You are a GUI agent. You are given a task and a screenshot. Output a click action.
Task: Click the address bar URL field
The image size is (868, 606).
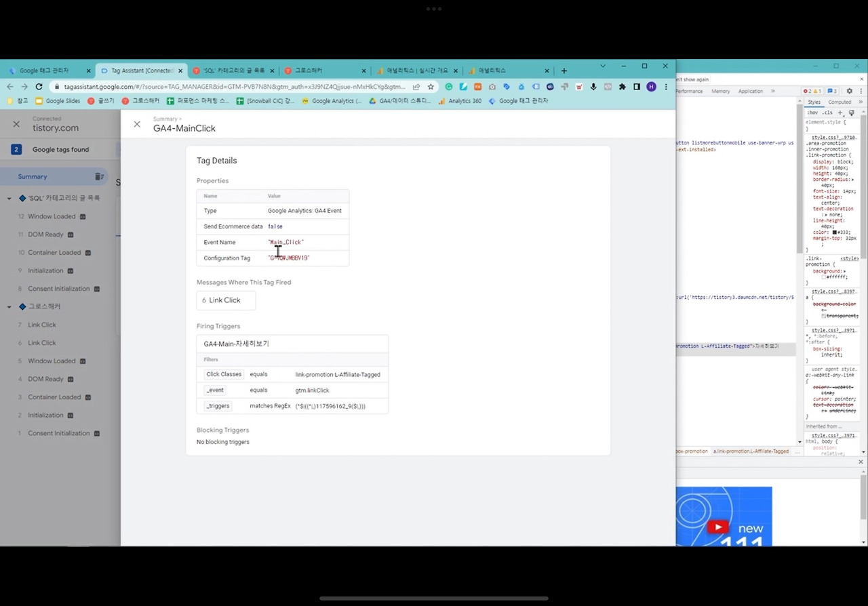235,87
